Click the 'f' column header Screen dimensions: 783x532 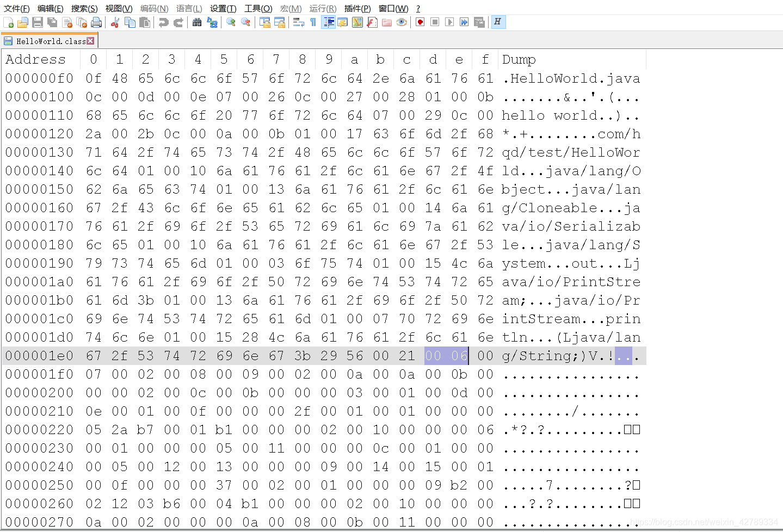point(485,59)
